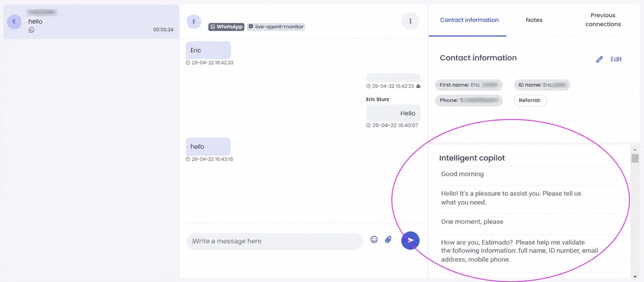This screenshot has width=644, height=282.
Task: Click the First name field chip
Action: tap(469, 85)
